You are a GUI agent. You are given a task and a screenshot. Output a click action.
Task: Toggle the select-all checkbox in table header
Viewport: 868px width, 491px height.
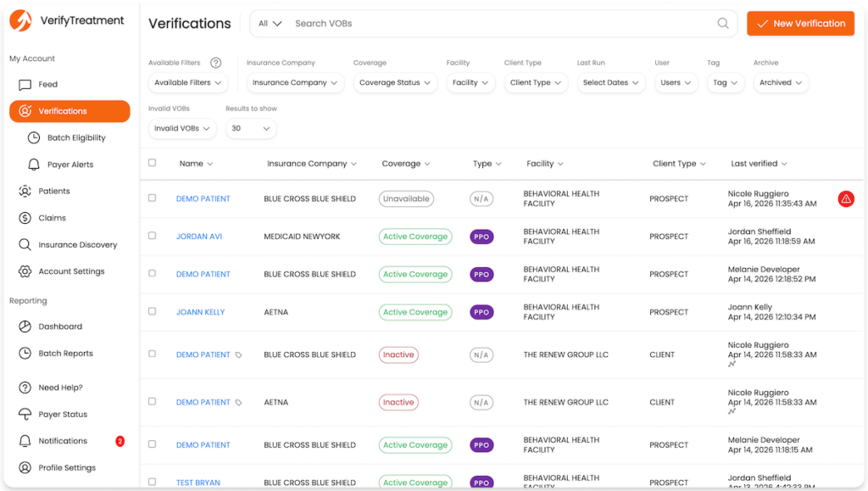click(x=153, y=163)
